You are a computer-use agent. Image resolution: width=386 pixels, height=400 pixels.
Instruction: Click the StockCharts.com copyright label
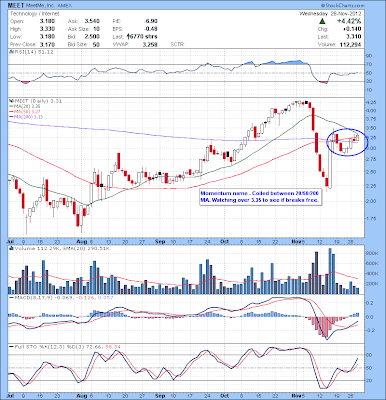tap(343, 5)
